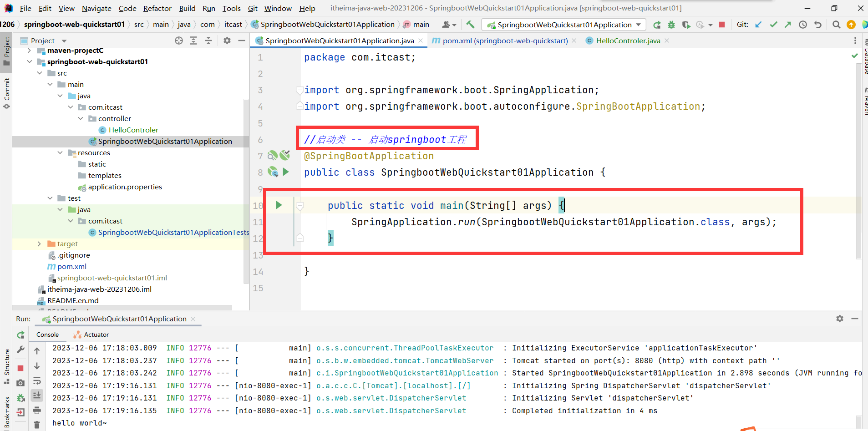
Task: Push commits with Git arrow icon
Action: coord(788,25)
